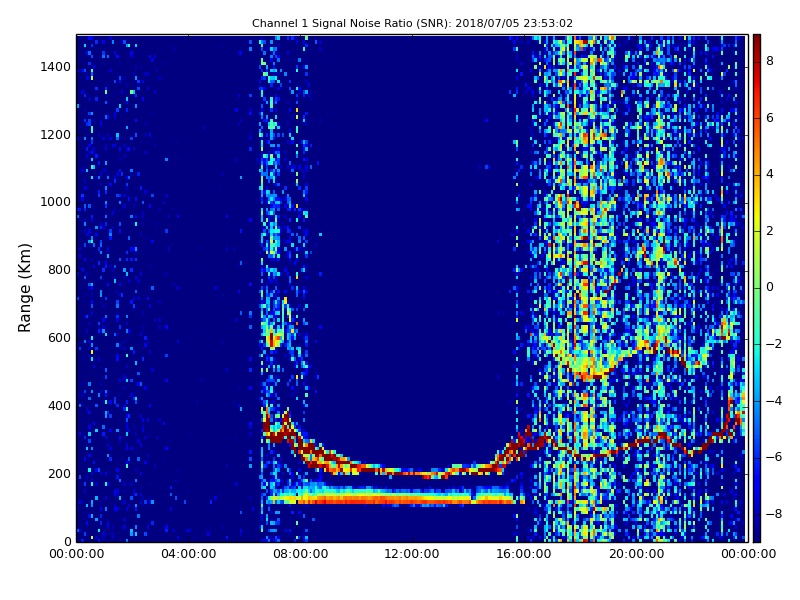
Task: Click the 12:00:00 time tick label
Action: coord(412,554)
